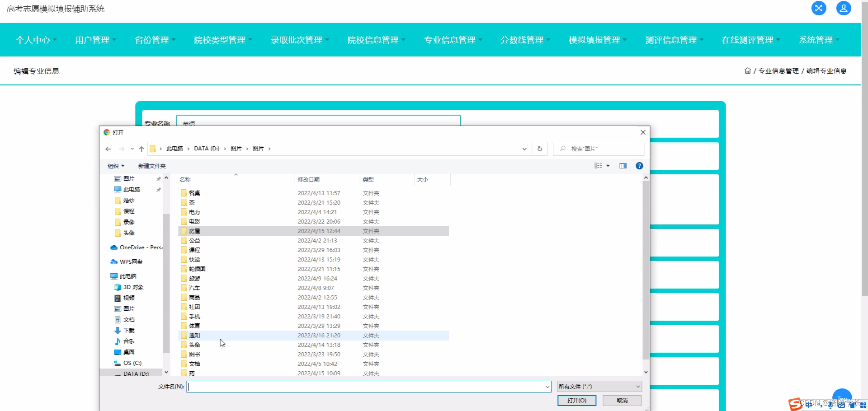Image resolution: width=868 pixels, height=411 pixels.
Task: Select 婚纱 quick access folder
Action: (124, 201)
